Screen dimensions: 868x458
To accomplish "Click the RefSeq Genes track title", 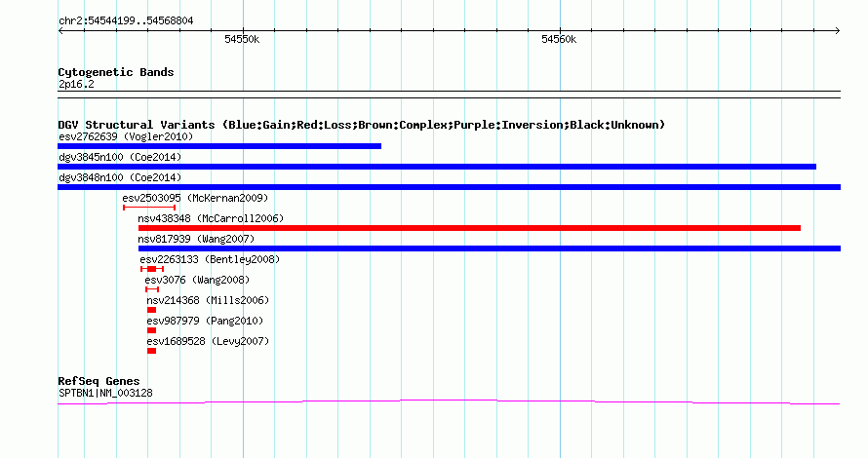I will [99, 381].
